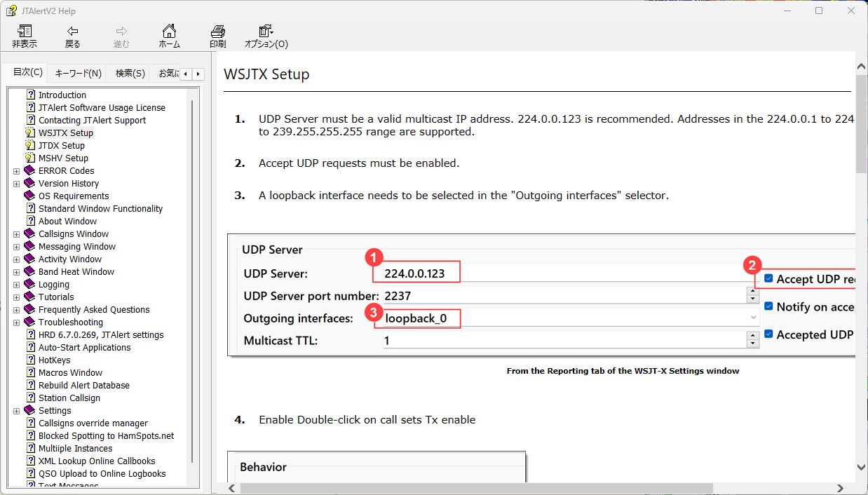Image resolution: width=868 pixels, height=495 pixels.
Task: Click the Macros Window topic page icon
Action: [31, 372]
